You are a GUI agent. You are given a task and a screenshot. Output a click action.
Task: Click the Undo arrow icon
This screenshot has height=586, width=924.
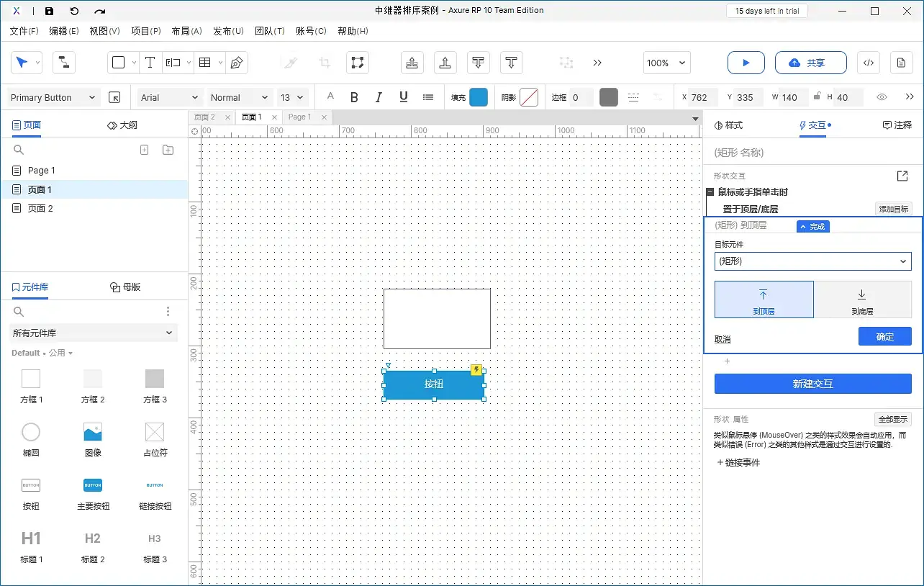point(74,11)
